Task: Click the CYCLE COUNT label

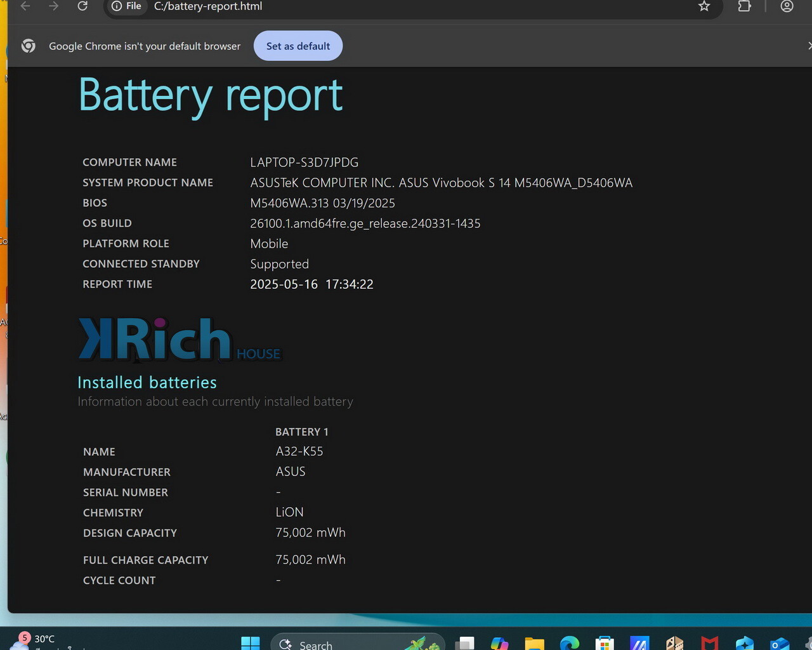Action: [119, 580]
